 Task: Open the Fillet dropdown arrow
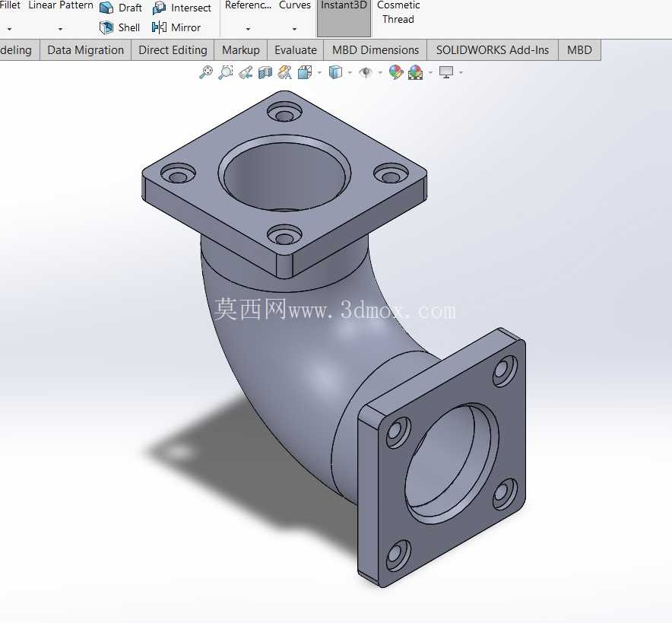[x=9, y=29]
